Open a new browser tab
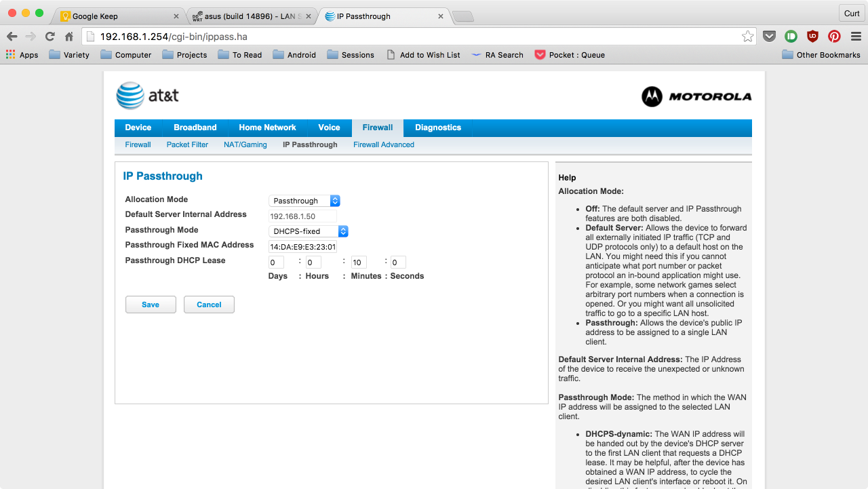 click(x=462, y=16)
